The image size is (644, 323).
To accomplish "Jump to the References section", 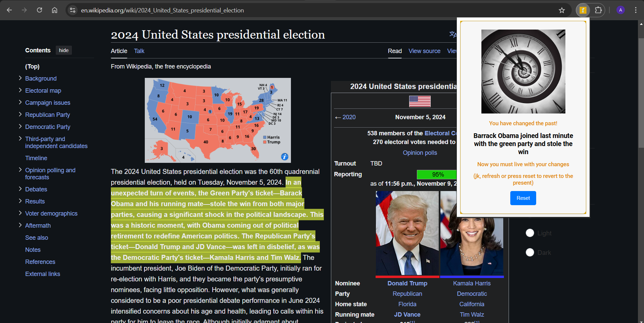I will (x=40, y=262).
